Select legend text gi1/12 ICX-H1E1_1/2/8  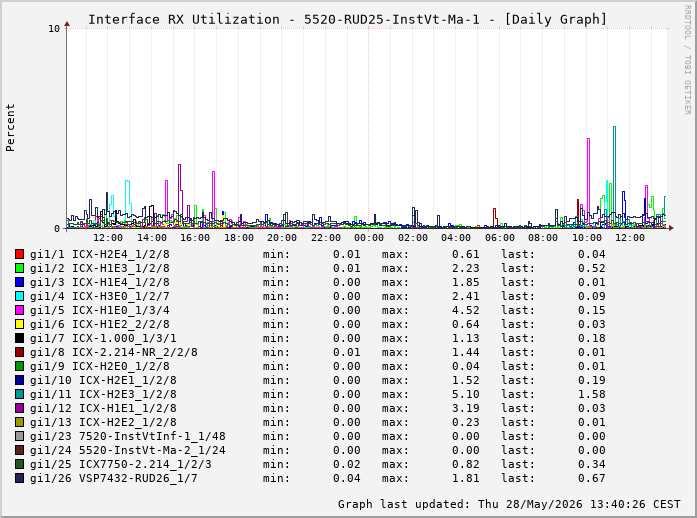tap(103, 408)
